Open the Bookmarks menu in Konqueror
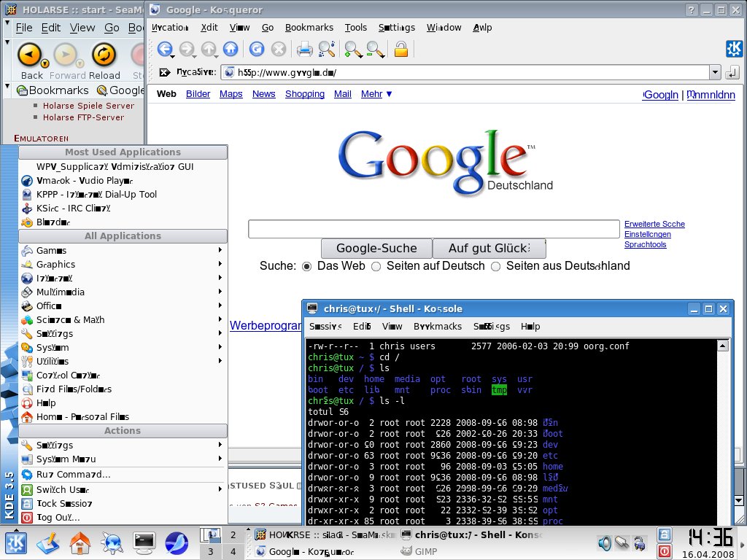 click(309, 28)
